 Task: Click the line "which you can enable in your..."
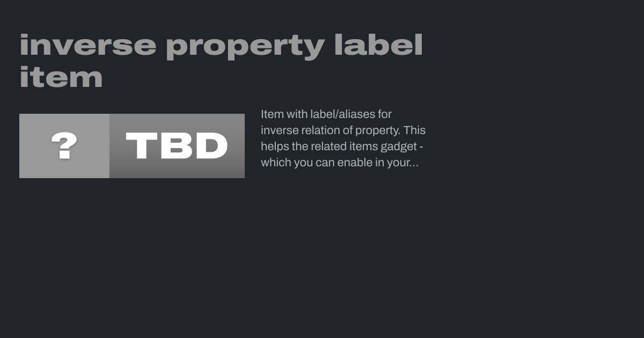340,163
